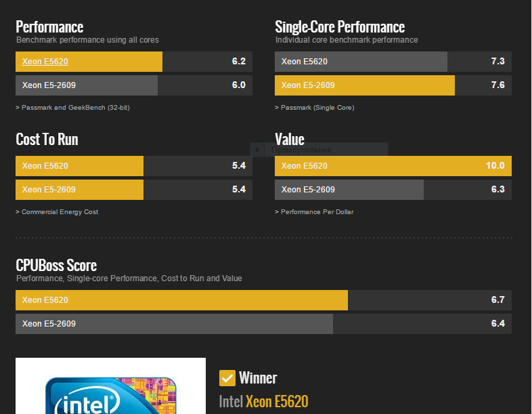
Task: Expand the Passmark (Single Core) details
Action: (x=314, y=108)
